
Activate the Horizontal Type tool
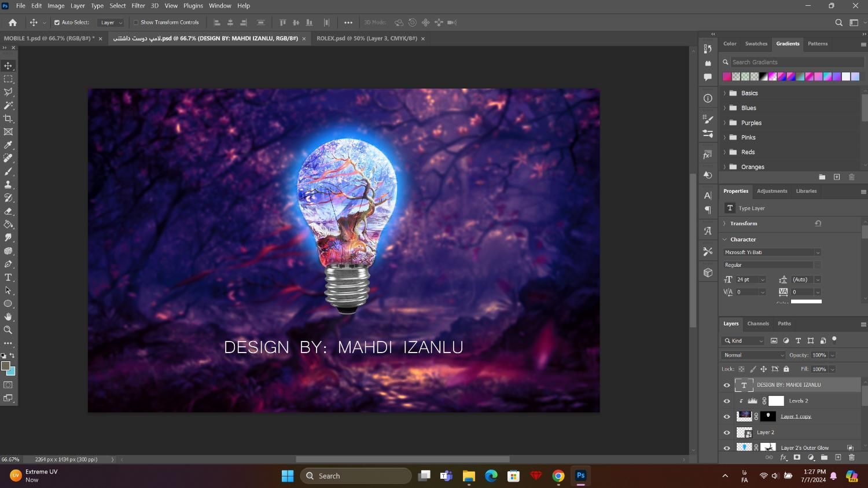click(x=8, y=277)
